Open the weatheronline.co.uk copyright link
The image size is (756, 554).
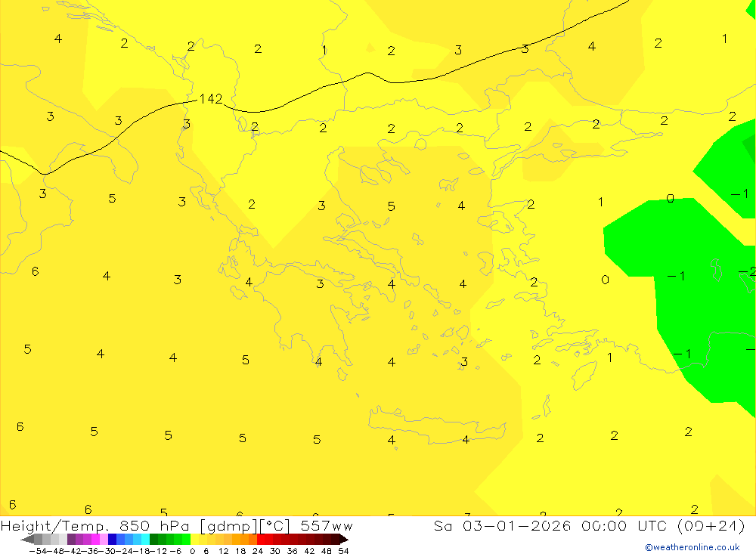(692, 547)
